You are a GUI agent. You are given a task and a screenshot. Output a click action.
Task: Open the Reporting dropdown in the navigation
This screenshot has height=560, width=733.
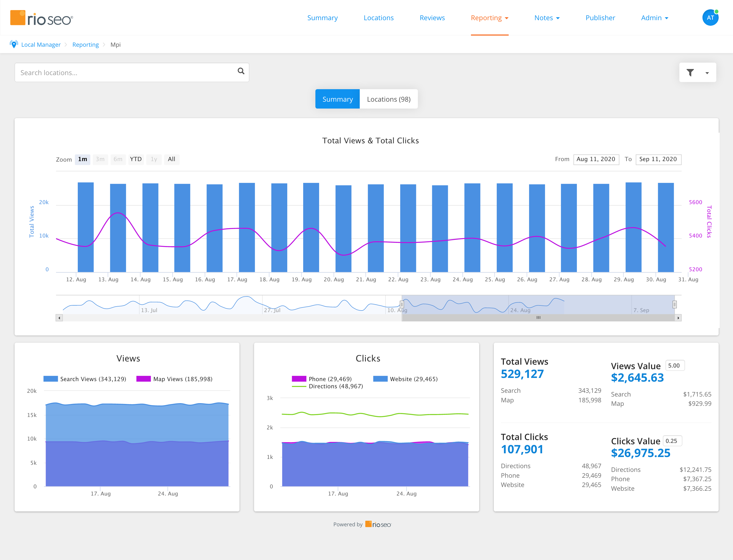(x=489, y=18)
